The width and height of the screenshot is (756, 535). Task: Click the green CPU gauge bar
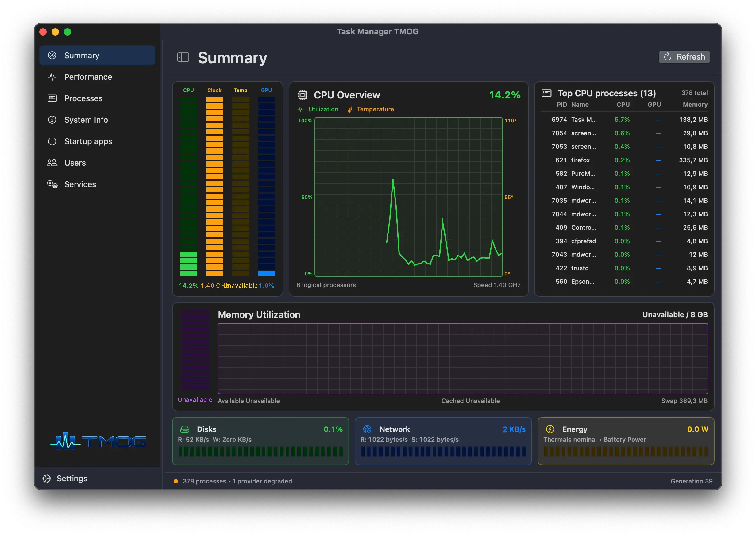pos(189,186)
